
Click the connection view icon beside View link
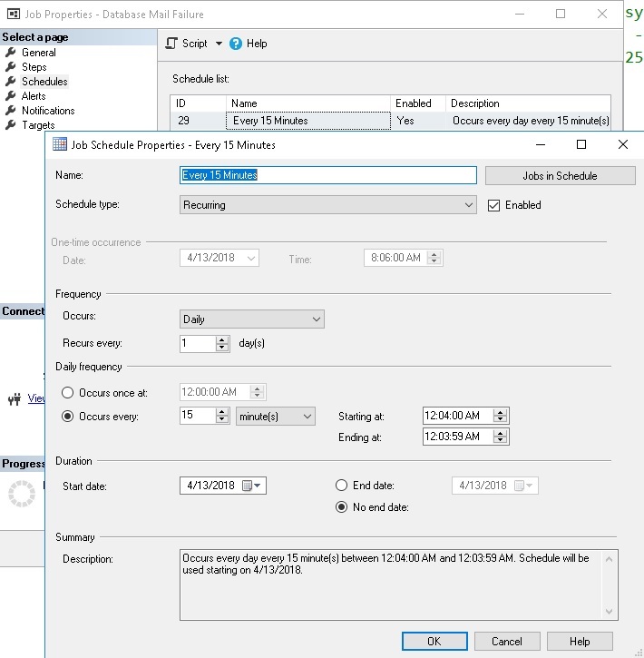(x=15, y=398)
